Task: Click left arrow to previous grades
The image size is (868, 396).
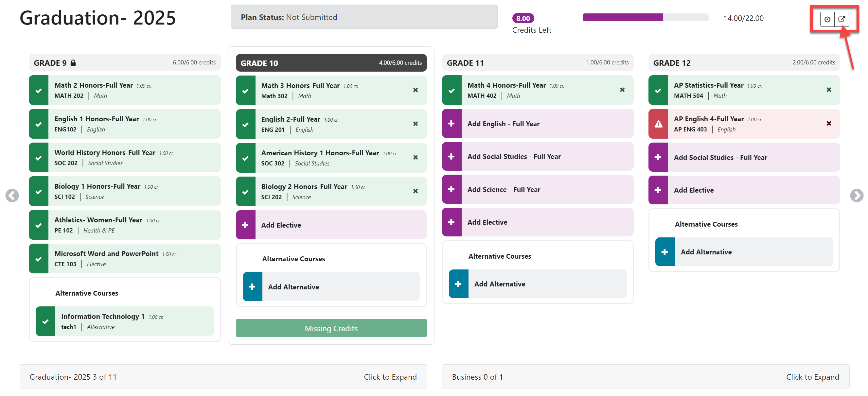Action: 12,195
